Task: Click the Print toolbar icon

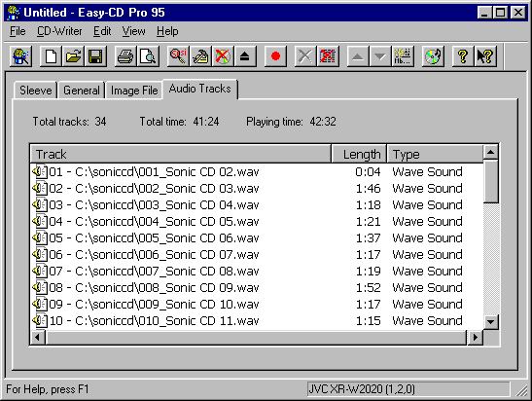Action: click(125, 56)
